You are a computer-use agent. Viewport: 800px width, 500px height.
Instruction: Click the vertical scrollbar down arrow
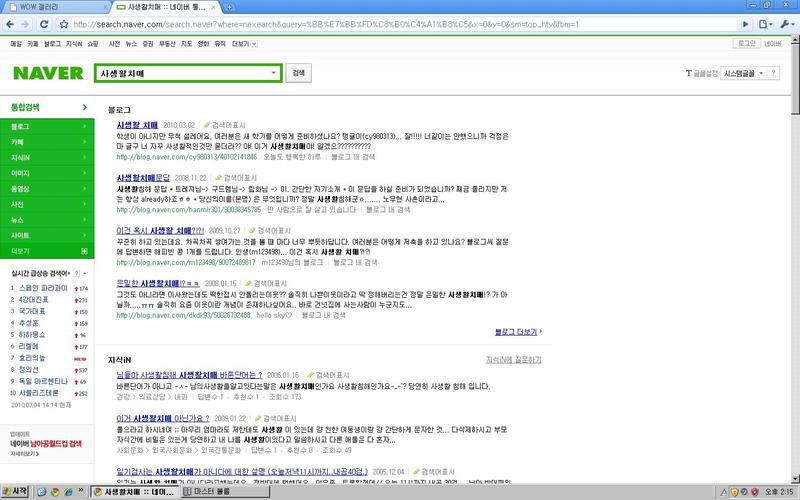click(795, 479)
